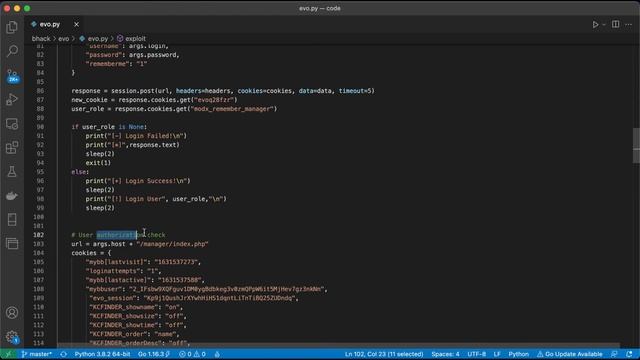Open the Docker whale view
The width and height of the screenshot is (640, 360).
(x=12, y=196)
